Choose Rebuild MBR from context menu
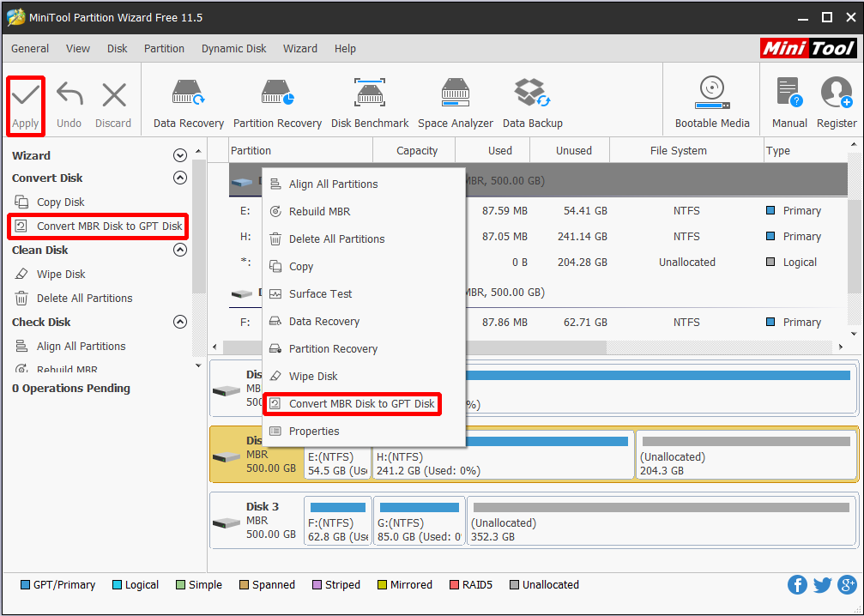Screen dimensions: 864x616 click(x=364, y=212)
